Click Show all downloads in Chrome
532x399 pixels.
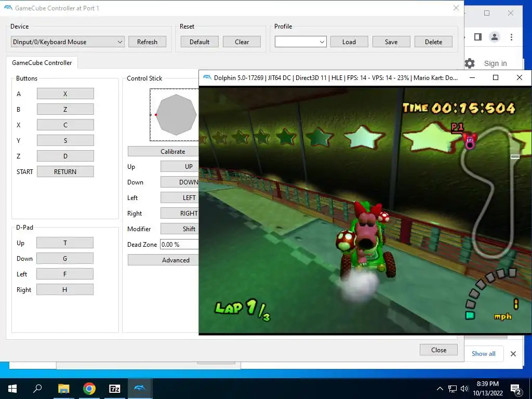(484, 353)
